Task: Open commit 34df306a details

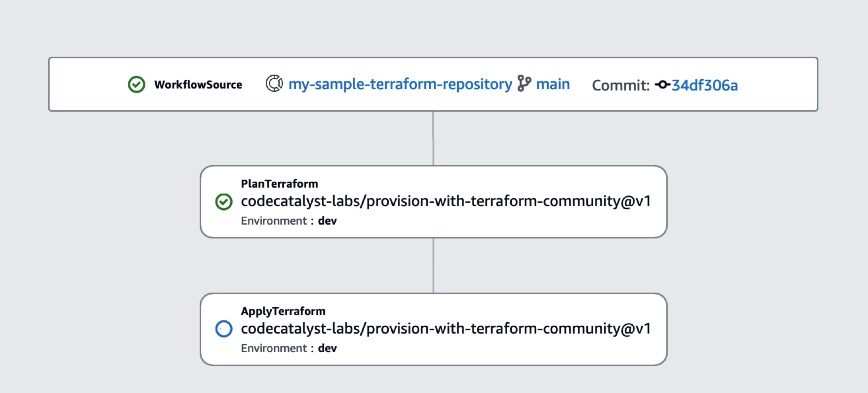Action: click(x=704, y=85)
